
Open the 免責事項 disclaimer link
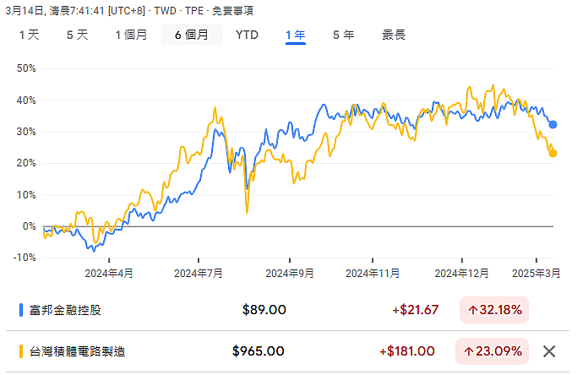pyautogui.click(x=233, y=10)
